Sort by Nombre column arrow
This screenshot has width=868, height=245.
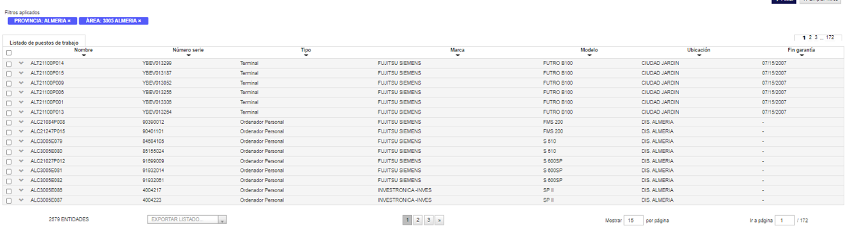click(83, 55)
